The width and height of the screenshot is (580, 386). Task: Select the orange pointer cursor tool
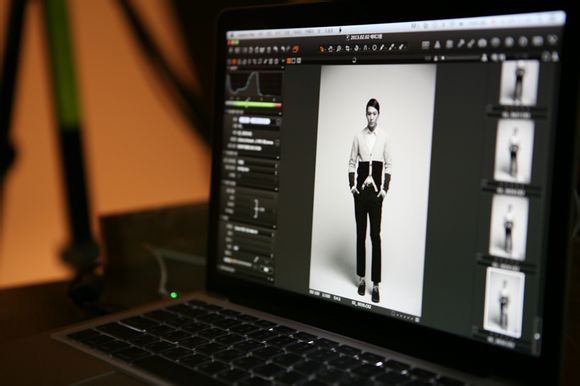pos(323,49)
